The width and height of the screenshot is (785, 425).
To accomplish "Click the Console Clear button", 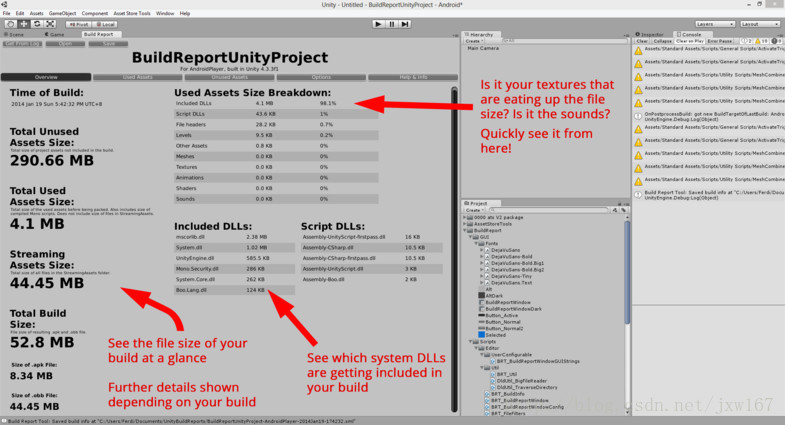I will coord(642,41).
